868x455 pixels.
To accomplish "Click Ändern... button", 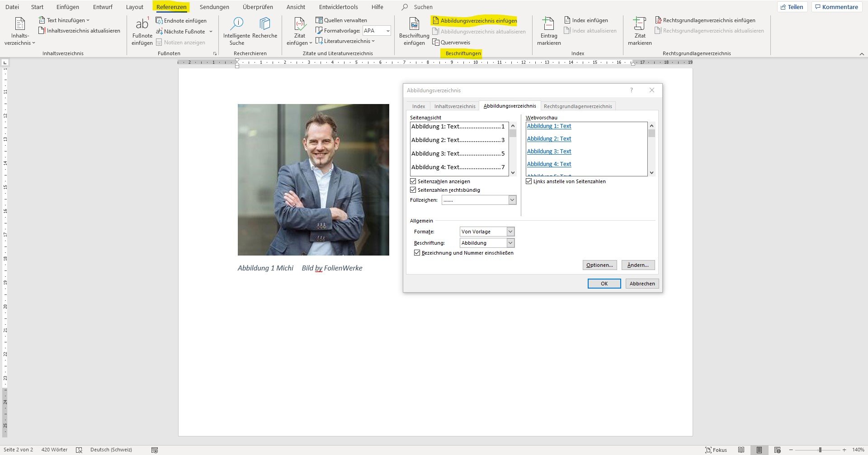I will pos(638,265).
